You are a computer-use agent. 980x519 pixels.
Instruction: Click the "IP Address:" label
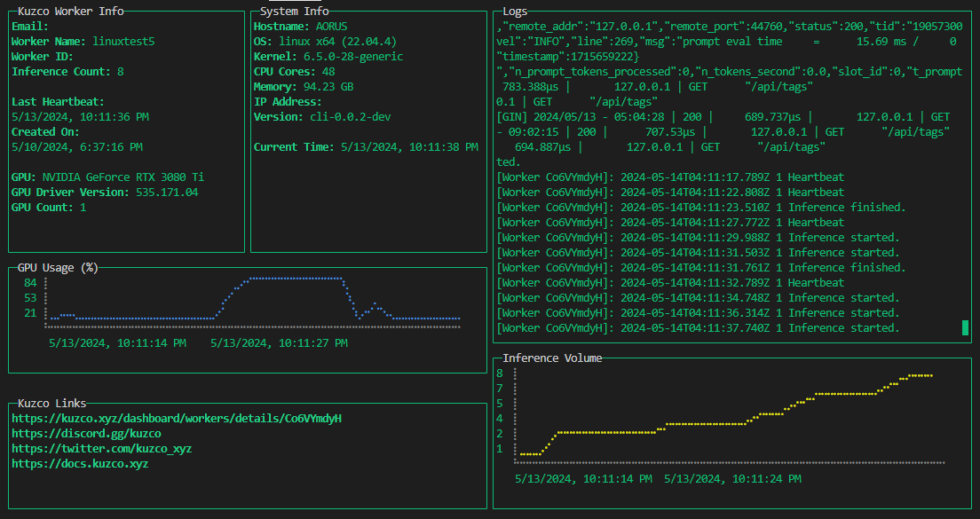click(x=288, y=102)
